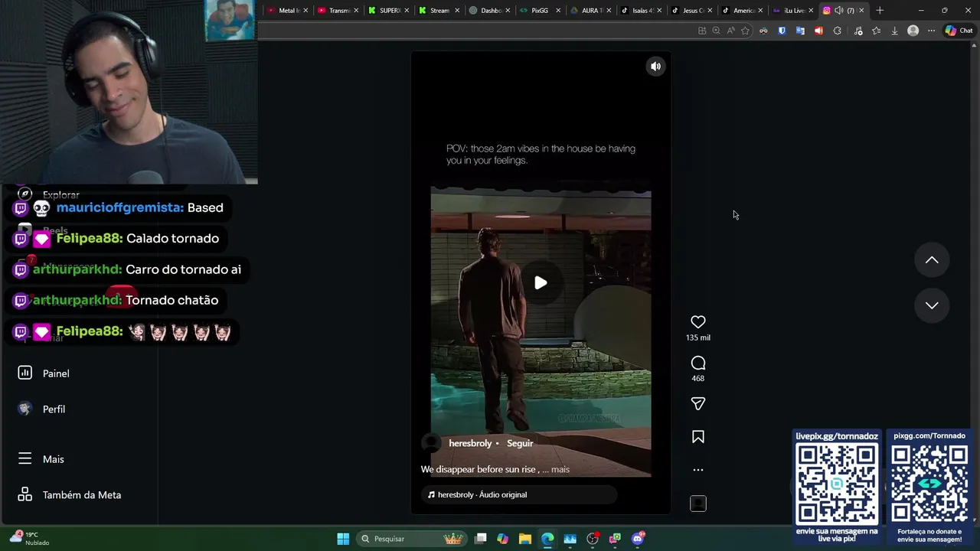Click the Pesquisar taskbar search box

pyautogui.click(x=411, y=539)
